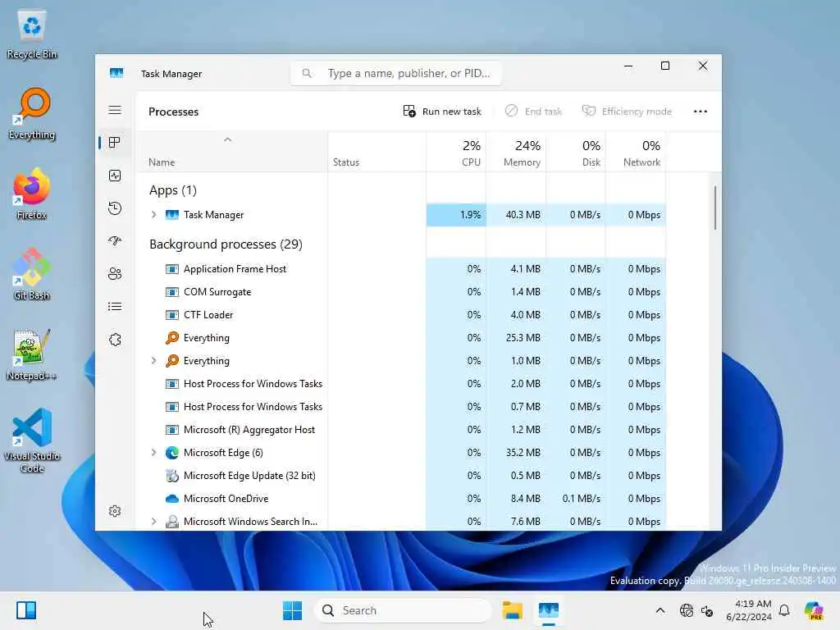Open the Copilot preview icon
The image size is (840, 630).
[x=814, y=610]
